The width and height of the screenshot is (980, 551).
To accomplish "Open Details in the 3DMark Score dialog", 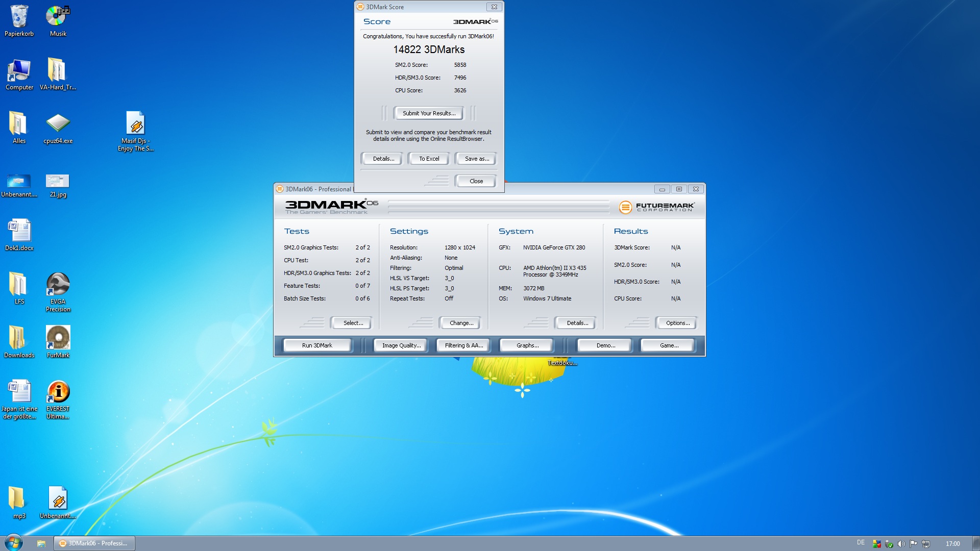I will click(x=383, y=159).
